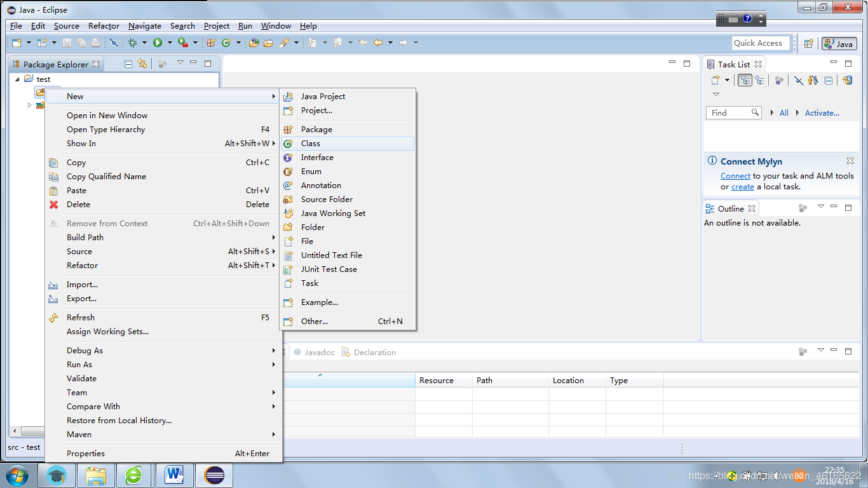This screenshot has height=488, width=868.
Task: Open the Window menu
Action: coord(276,26)
